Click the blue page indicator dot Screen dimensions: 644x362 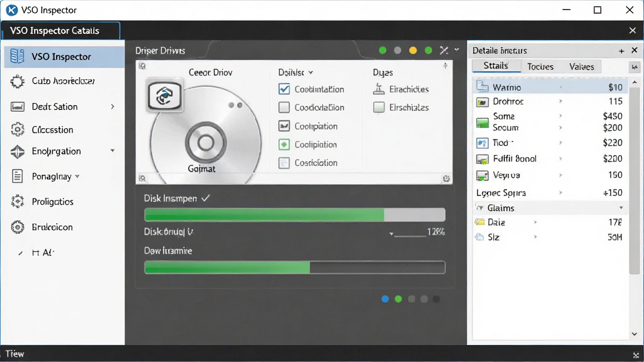pos(386,299)
